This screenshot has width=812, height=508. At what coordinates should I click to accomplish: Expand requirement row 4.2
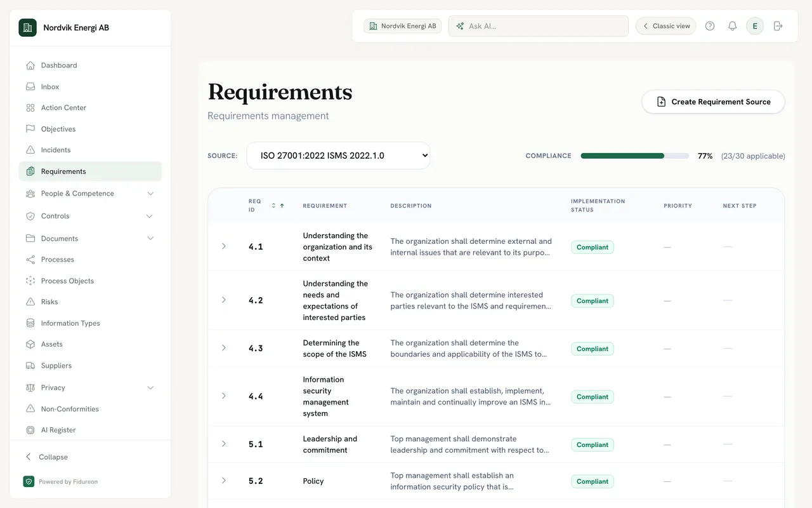tap(223, 300)
